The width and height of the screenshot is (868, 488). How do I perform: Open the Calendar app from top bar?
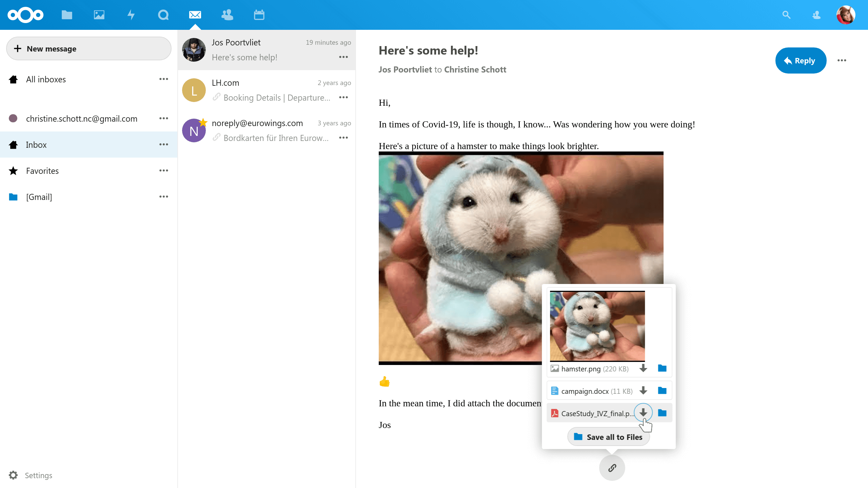[x=259, y=15]
